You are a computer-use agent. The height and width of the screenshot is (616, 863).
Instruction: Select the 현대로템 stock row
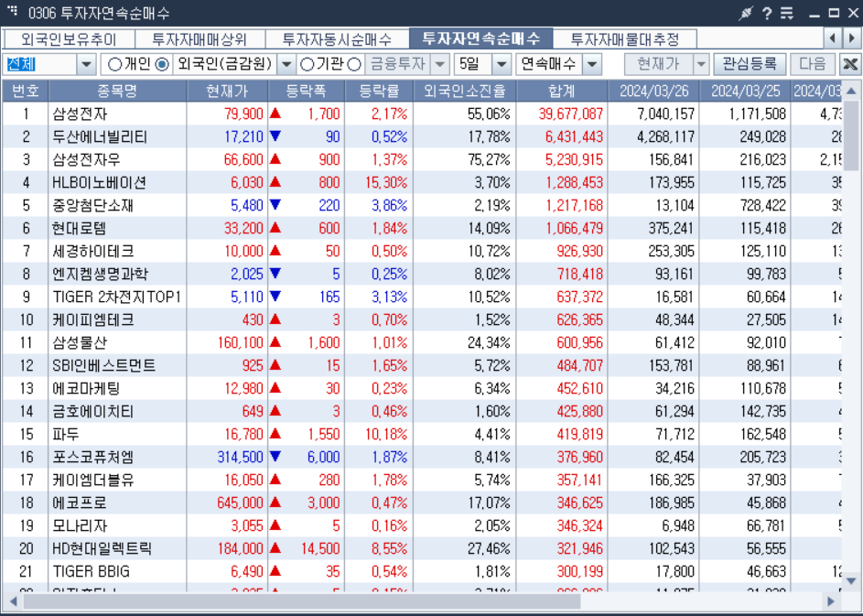pyautogui.click(x=422, y=228)
